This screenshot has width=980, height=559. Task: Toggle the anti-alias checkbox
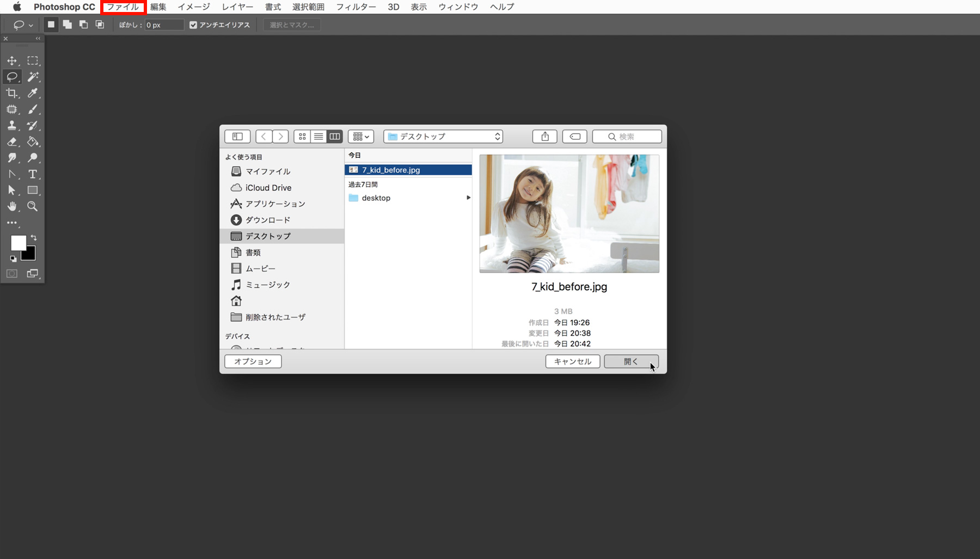[x=193, y=25]
